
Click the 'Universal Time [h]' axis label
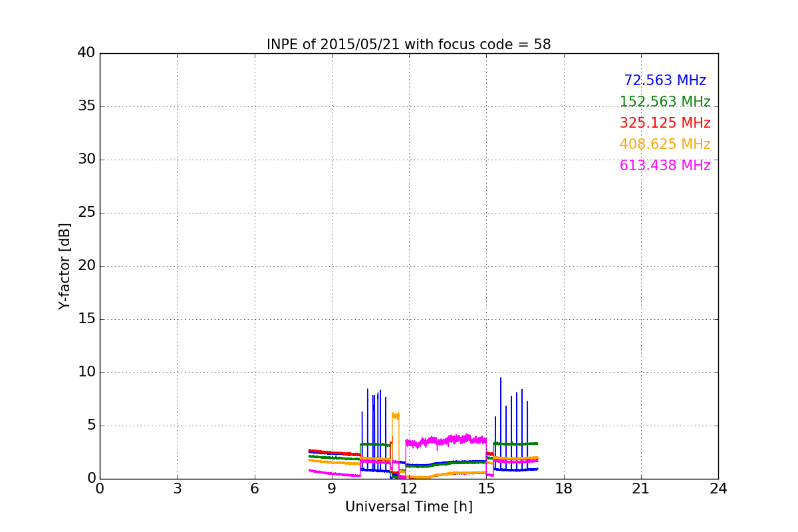point(409,507)
